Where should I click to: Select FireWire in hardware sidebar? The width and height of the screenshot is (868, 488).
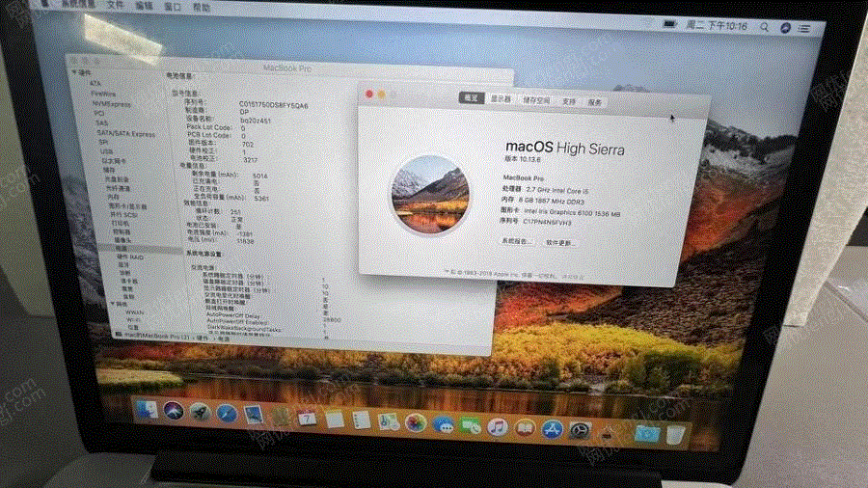(103, 94)
